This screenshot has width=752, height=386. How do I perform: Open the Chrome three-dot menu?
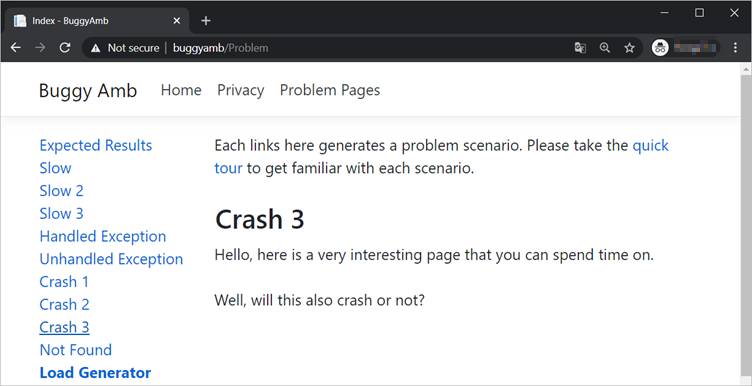(736, 47)
